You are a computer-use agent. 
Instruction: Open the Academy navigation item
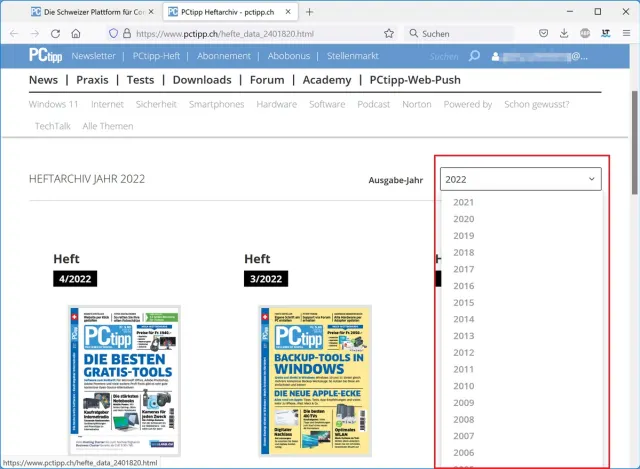327,80
